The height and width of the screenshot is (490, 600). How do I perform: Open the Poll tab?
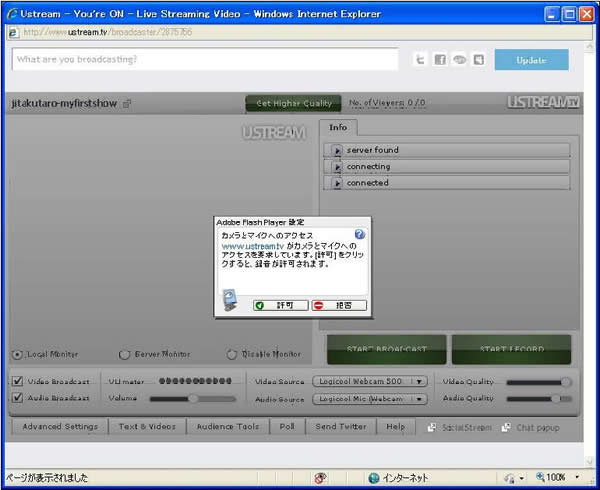coord(287,427)
